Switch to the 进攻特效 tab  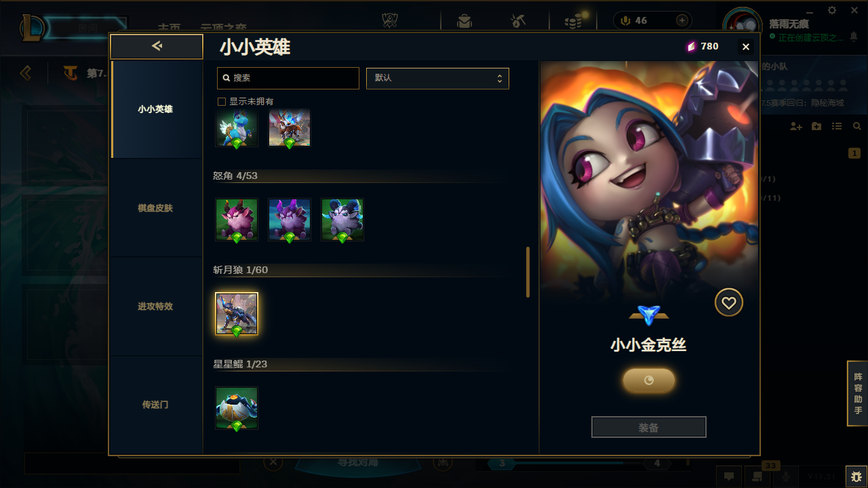click(x=156, y=306)
